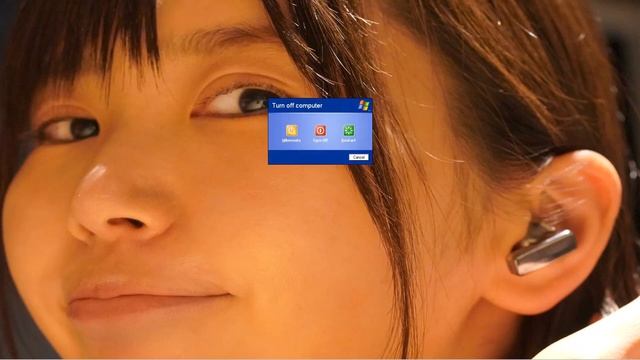
Task: Click the green Restart icon
Action: [x=349, y=130]
